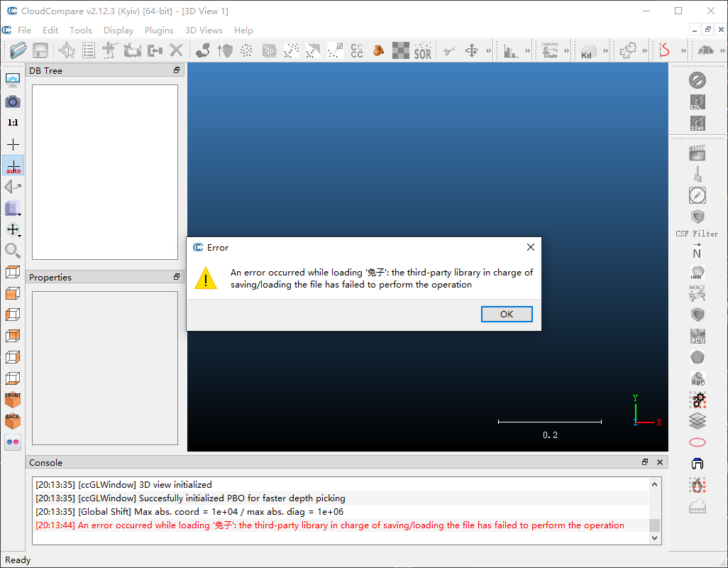Click the HPR plugin icon
Screen dimensions: 728x568
click(697, 272)
